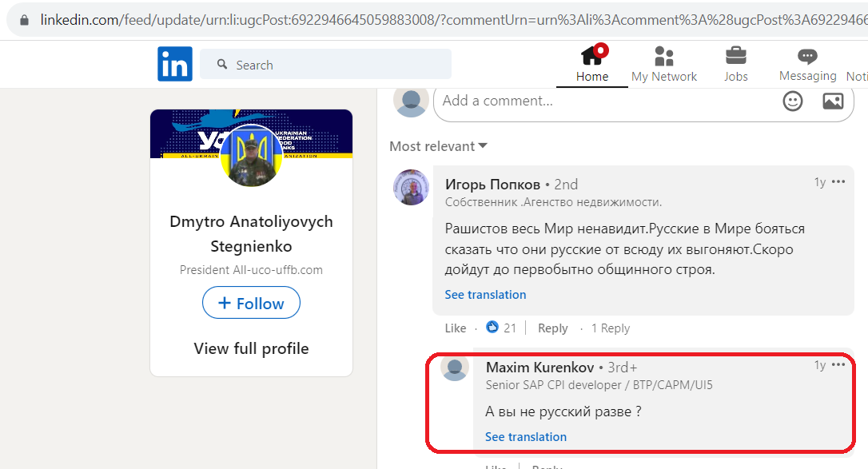
Task: See translation of Игорь Попков's comment
Action: [485, 295]
